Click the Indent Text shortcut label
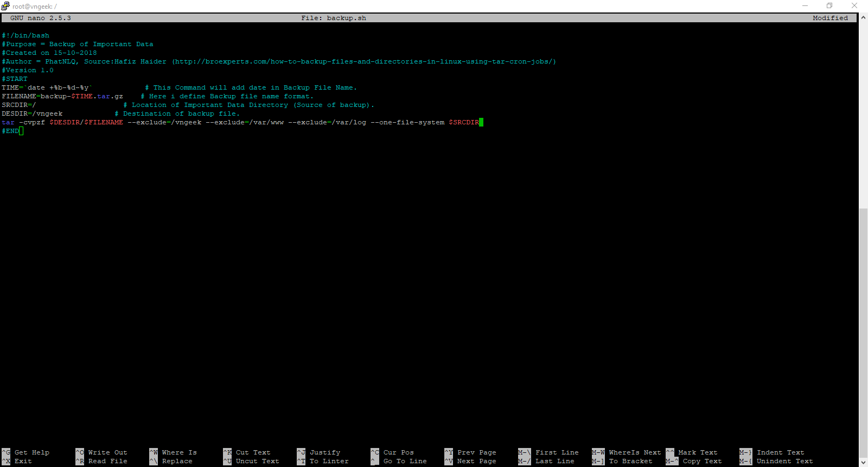Viewport: 868px width, 467px height. (781, 452)
